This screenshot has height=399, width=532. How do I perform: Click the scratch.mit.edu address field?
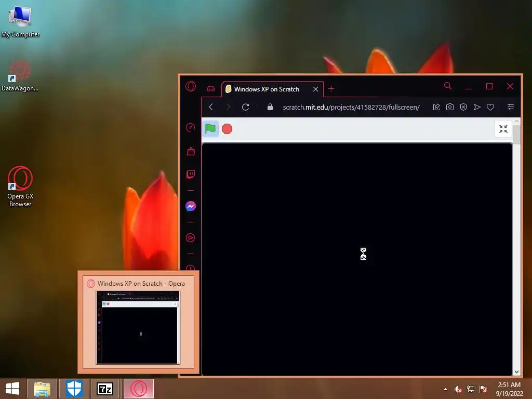click(351, 107)
